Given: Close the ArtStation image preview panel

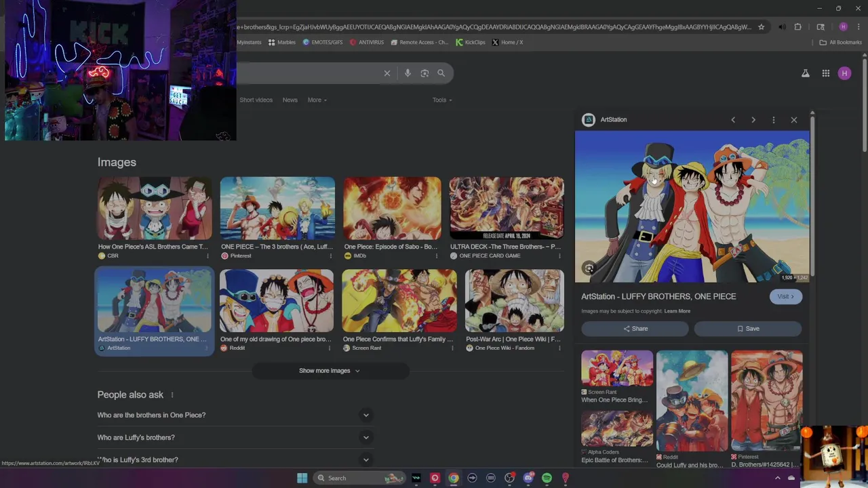Looking at the screenshot, I should pos(794,120).
